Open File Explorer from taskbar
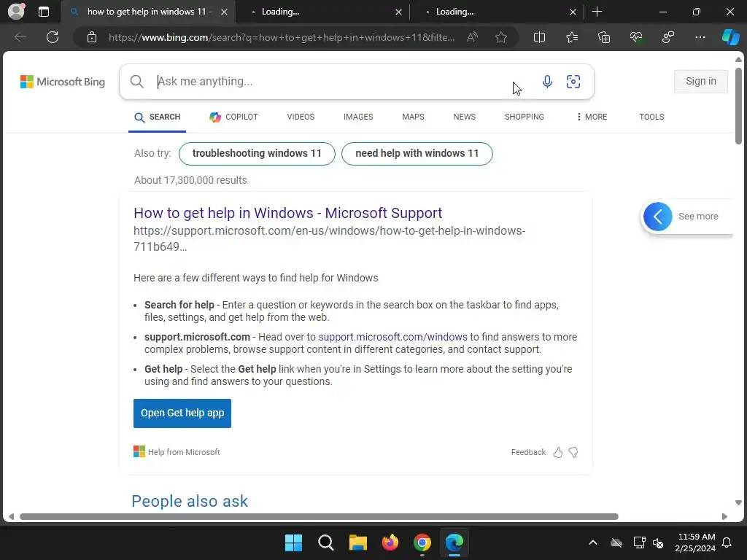747x560 pixels. pyautogui.click(x=357, y=542)
